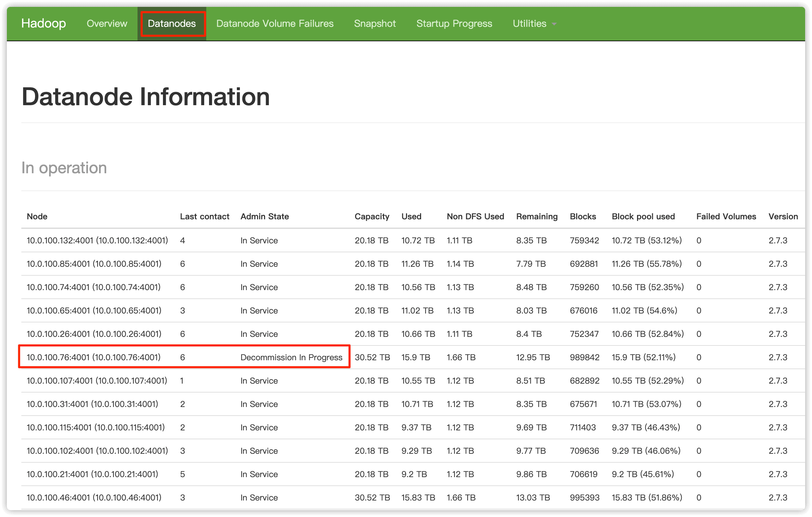812x517 pixels.
Task: Click the Last contact column header
Action: coord(205,217)
